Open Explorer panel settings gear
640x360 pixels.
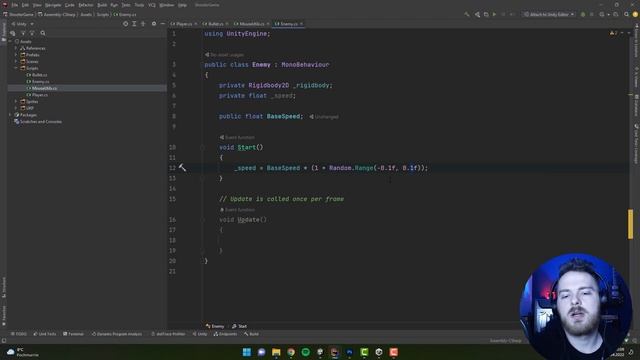[x=154, y=24]
